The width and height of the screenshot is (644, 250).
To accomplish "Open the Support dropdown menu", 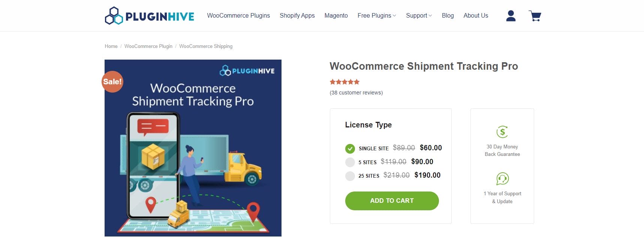I will pos(416,15).
